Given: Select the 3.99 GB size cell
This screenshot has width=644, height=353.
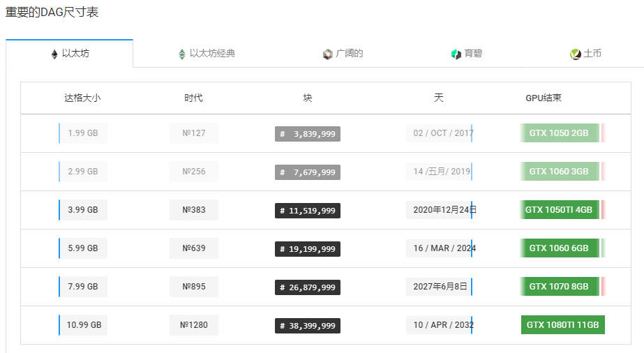Looking at the screenshot, I should tap(83, 210).
